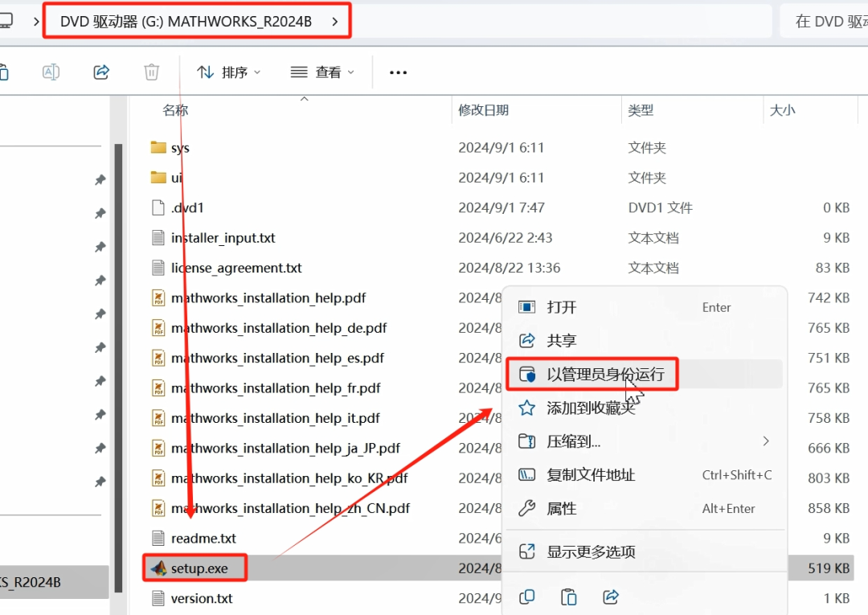Screen dimensions: 868x615
Task: Select mathworks_installation_help_ja_JP.pdf icon
Action: coord(158,448)
